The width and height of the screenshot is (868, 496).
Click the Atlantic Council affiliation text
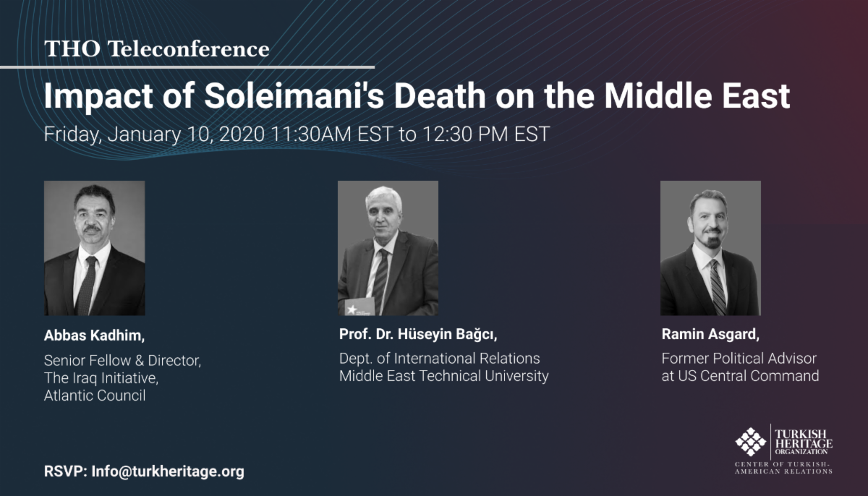click(x=95, y=395)
